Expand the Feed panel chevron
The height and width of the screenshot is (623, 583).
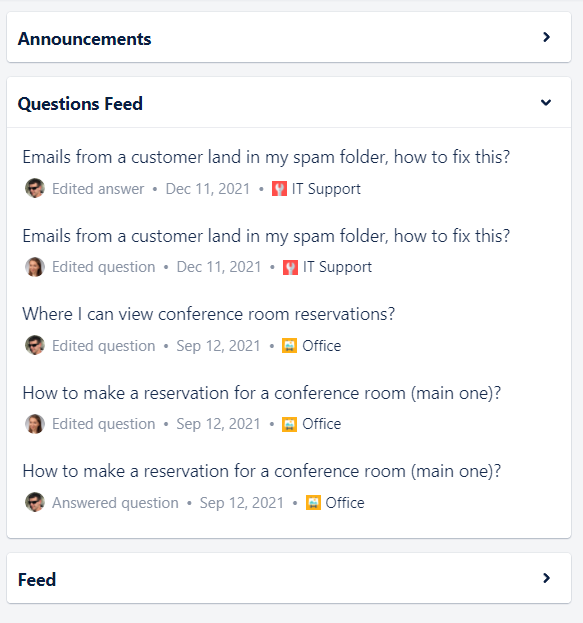[546, 578]
